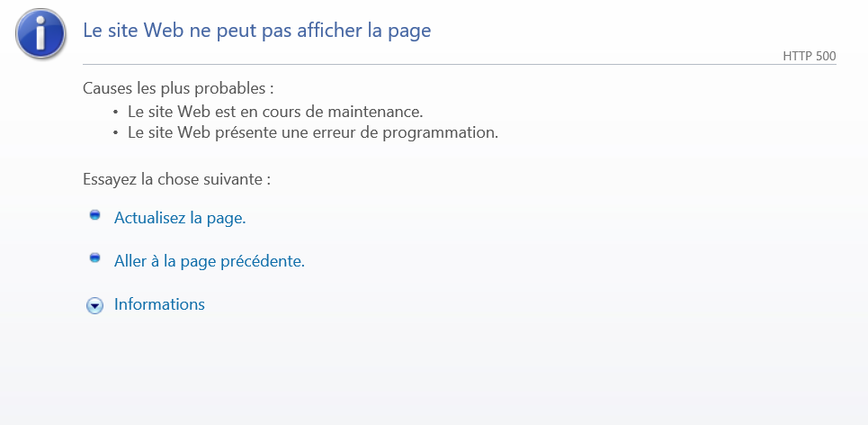Click the Essayez la chose suivante text
The width and height of the screenshot is (868, 425).
[176, 179]
